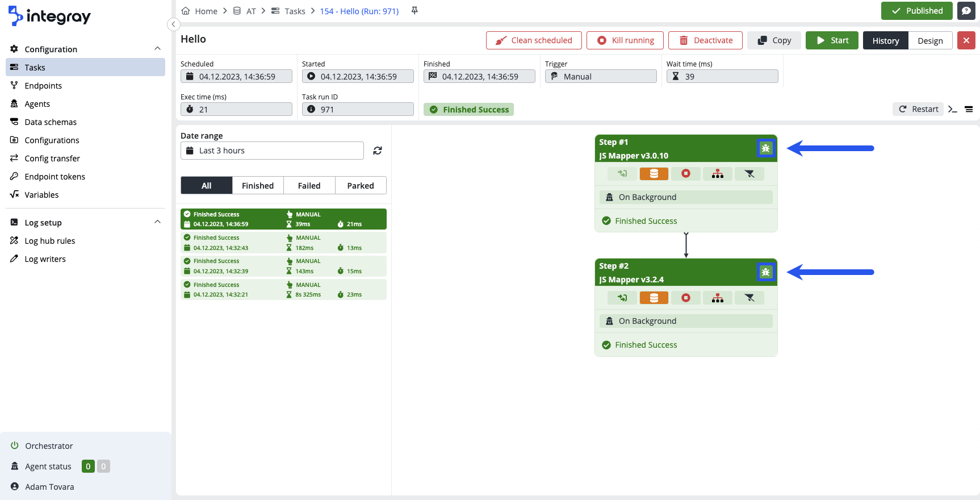Open Endpoints in the sidebar
The width and height of the screenshot is (980, 500).
click(43, 86)
